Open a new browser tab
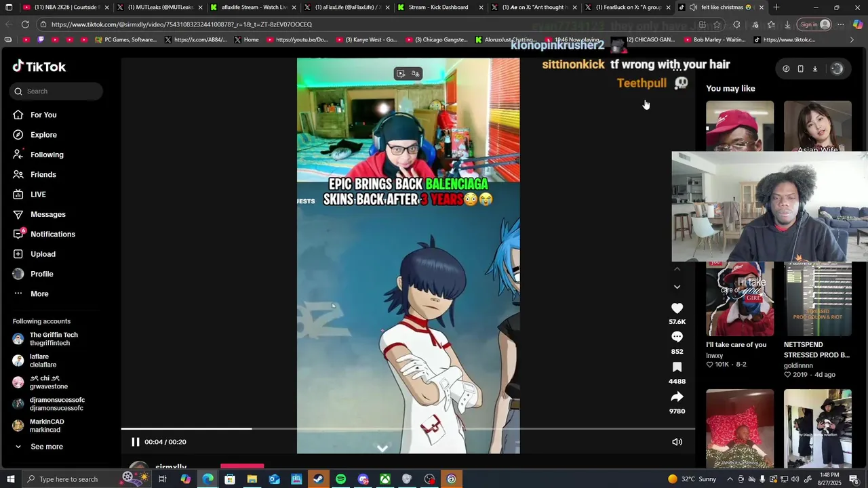Image resolution: width=868 pixels, height=488 pixels. pos(776,7)
